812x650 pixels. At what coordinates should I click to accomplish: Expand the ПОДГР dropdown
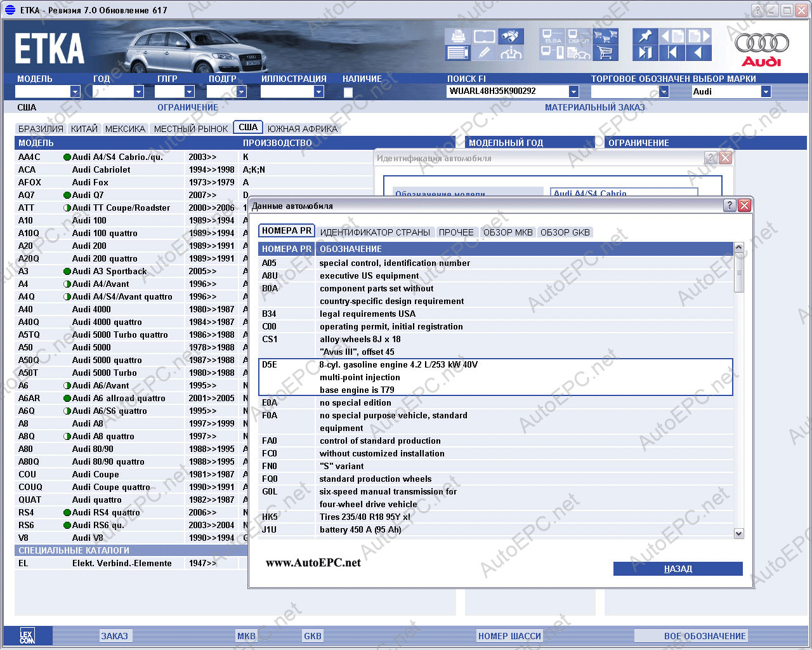(x=241, y=91)
